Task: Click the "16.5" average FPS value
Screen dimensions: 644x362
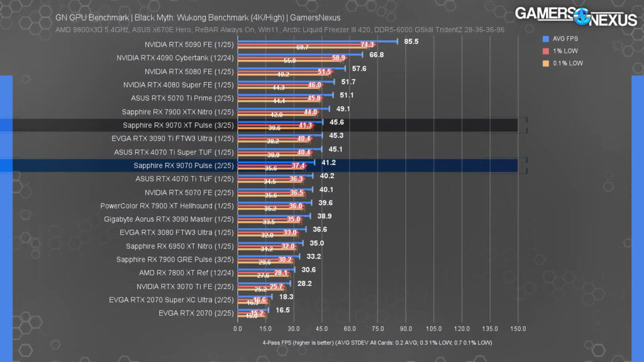Action: pos(282,310)
